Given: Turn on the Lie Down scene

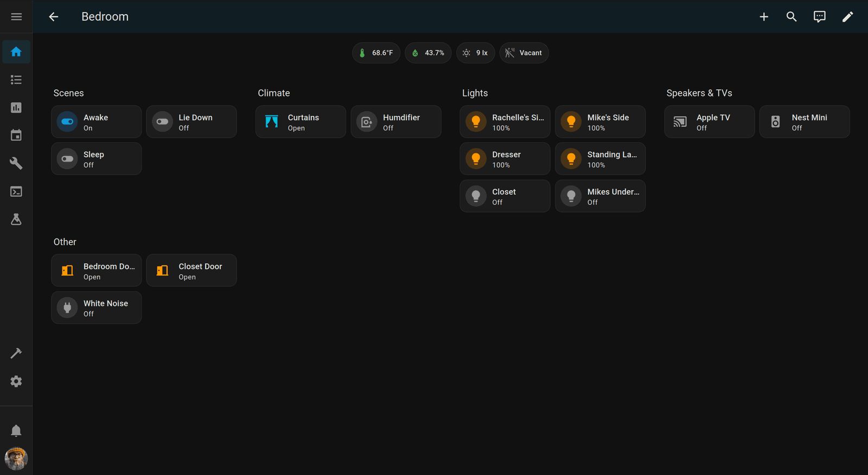Looking at the screenshot, I should pos(163,122).
